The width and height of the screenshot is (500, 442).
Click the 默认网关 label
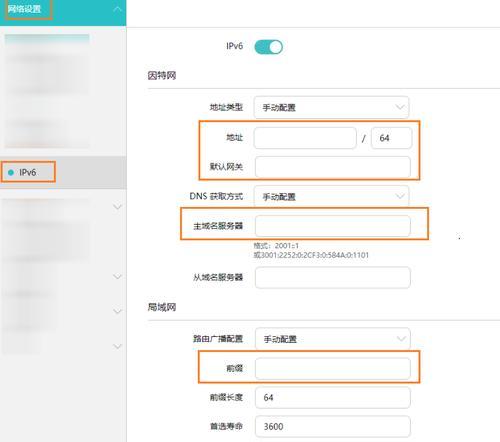pos(226,167)
